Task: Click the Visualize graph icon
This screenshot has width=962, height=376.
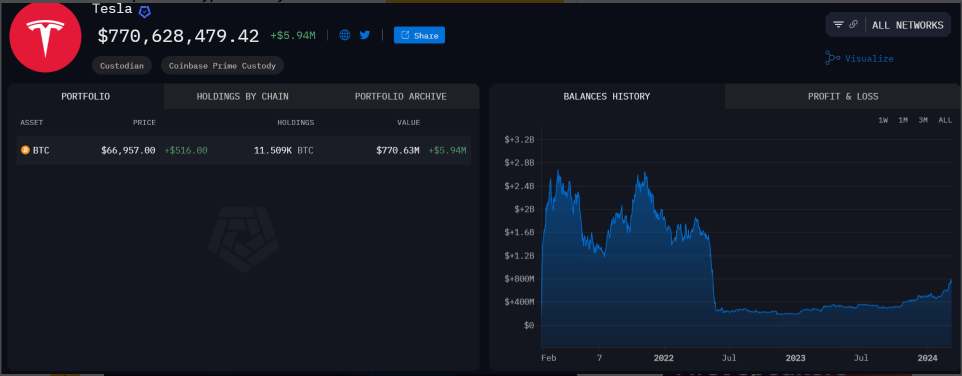Action: [833, 58]
